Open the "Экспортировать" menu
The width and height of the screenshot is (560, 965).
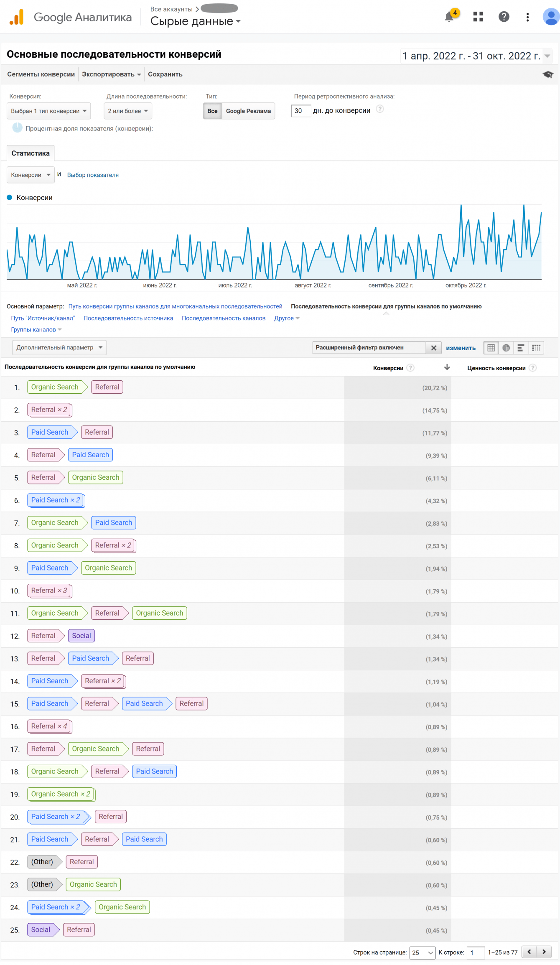pos(111,74)
